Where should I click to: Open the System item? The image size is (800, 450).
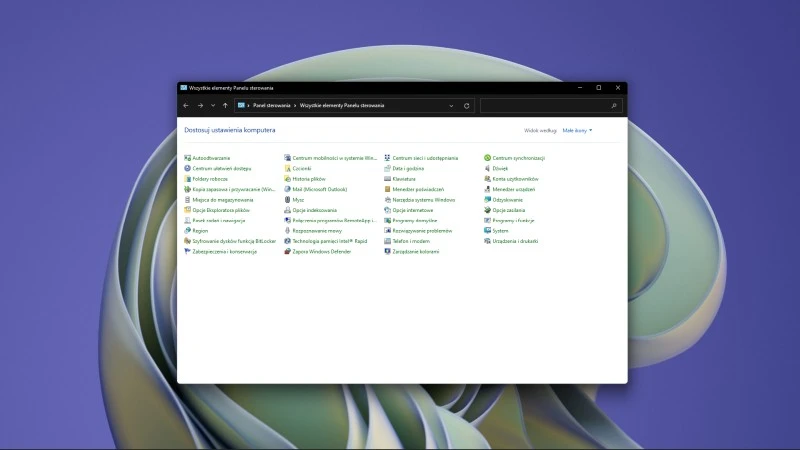tap(496, 231)
